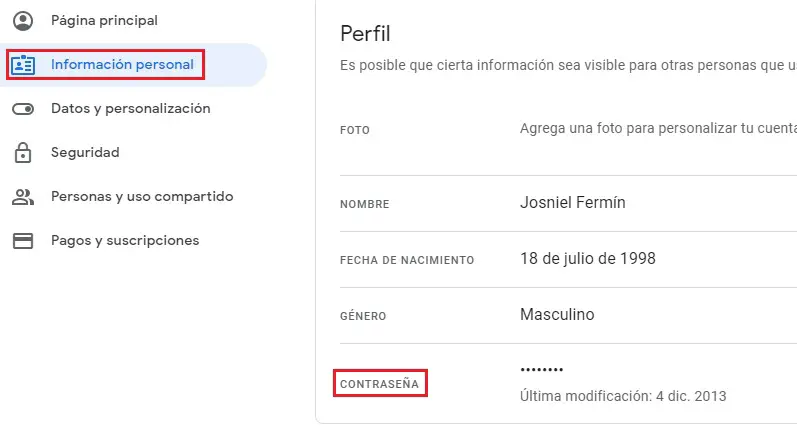Click the Pagos y suscripciones card icon
The height and width of the screenshot is (428, 797).
tap(22, 241)
